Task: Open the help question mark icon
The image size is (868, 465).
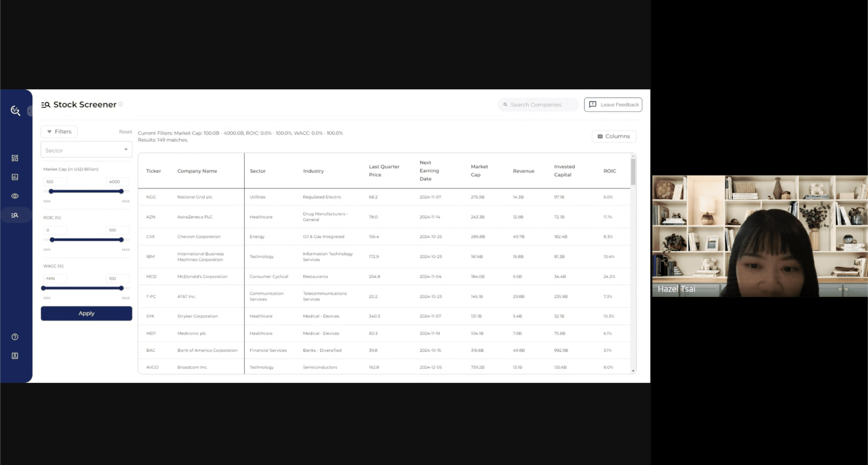Action: coord(15,337)
